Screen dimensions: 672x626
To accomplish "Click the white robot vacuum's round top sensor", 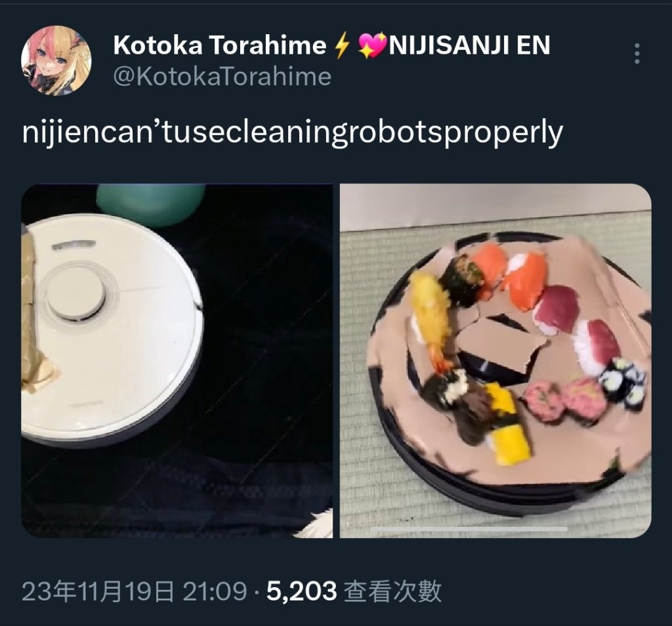I will pyautogui.click(x=76, y=293).
